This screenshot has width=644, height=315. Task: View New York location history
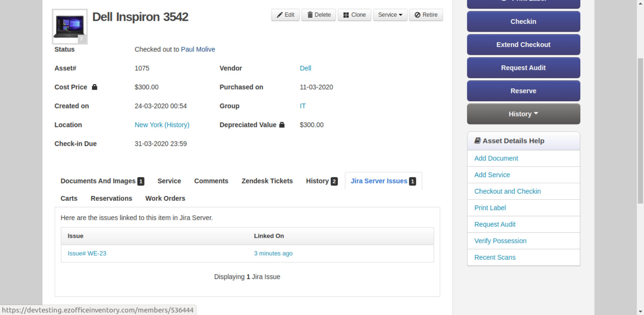coord(162,125)
